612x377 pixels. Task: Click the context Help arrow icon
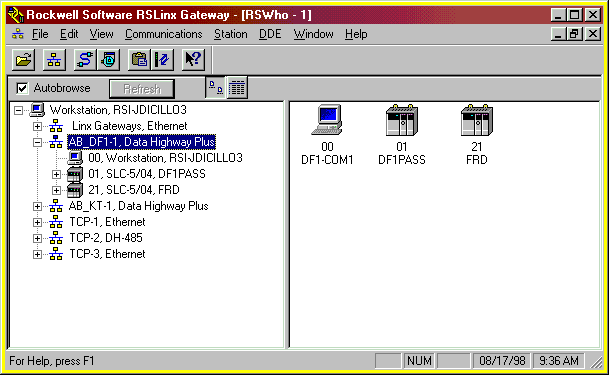[x=193, y=60]
